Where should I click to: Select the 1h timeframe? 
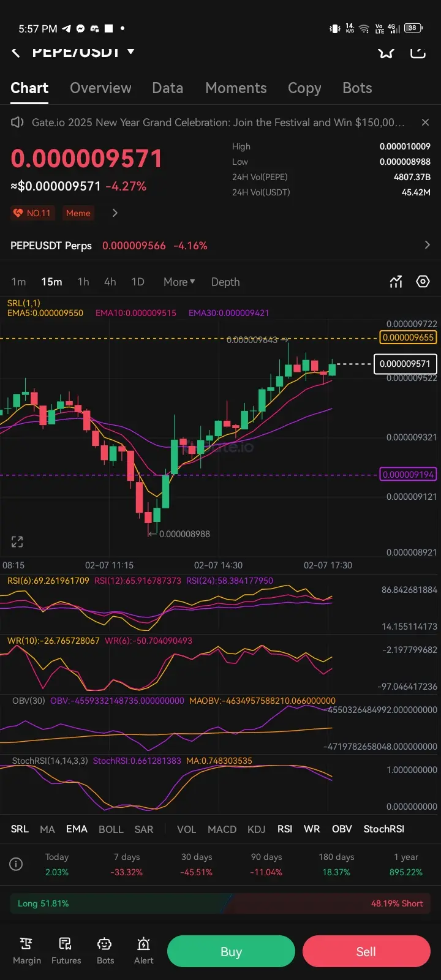point(83,282)
